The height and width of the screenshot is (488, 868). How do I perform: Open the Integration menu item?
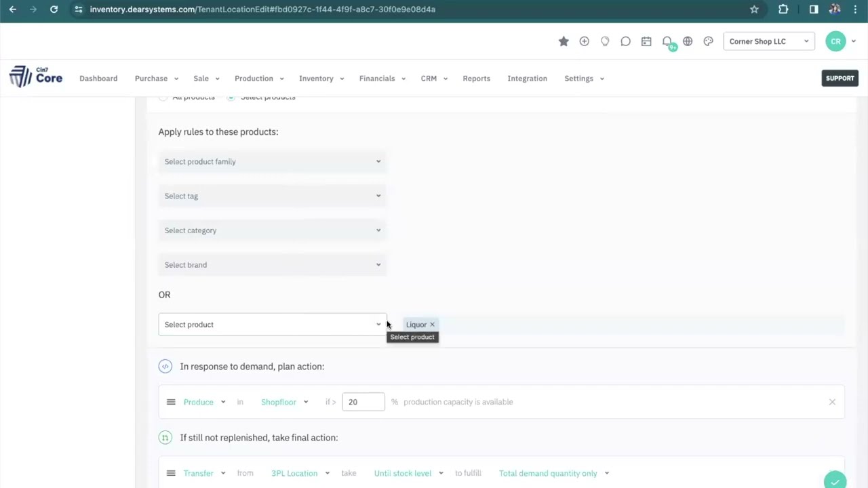coord(527,79)
